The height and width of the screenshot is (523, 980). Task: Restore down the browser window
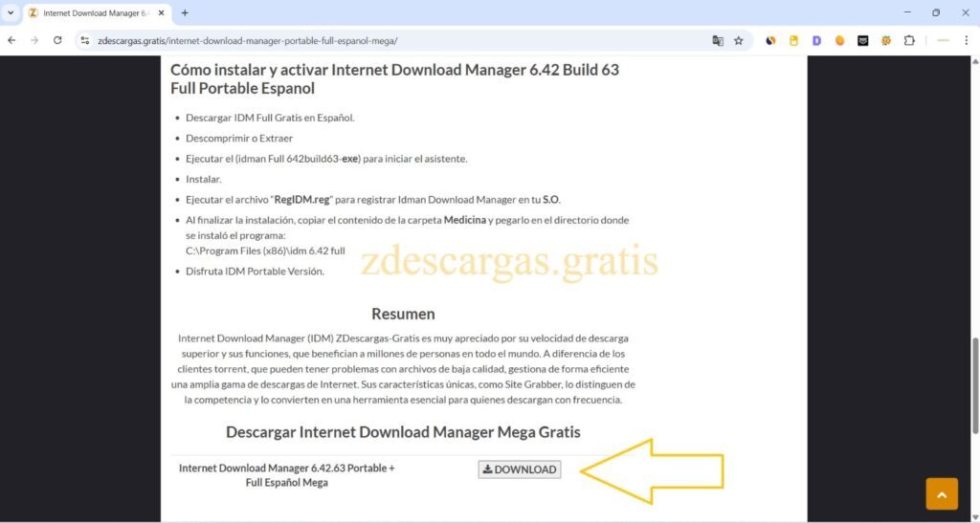point(936,12)
